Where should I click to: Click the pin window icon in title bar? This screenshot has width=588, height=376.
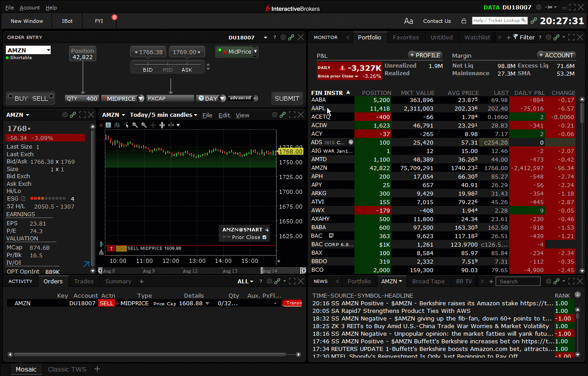coord(549,7)
